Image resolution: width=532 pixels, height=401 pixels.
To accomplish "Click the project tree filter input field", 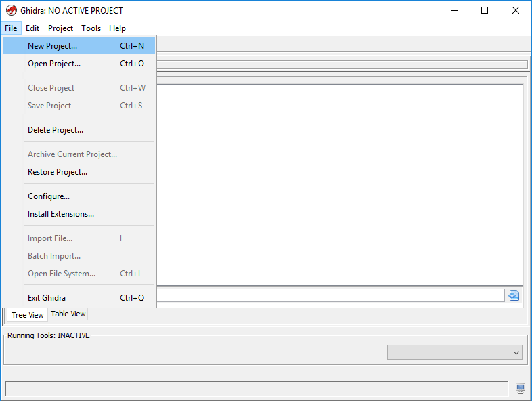I will 330,295.
